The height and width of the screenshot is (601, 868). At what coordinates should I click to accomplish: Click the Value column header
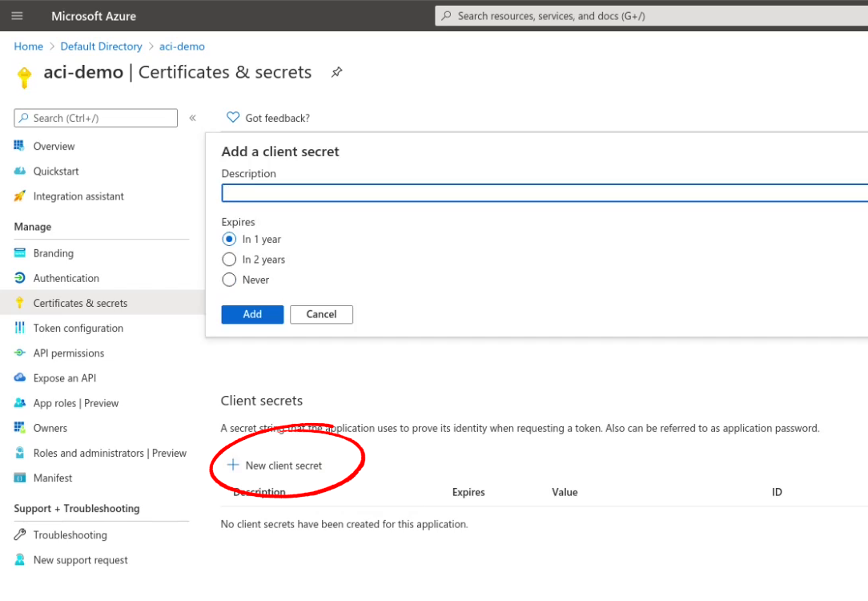point(565,492)
